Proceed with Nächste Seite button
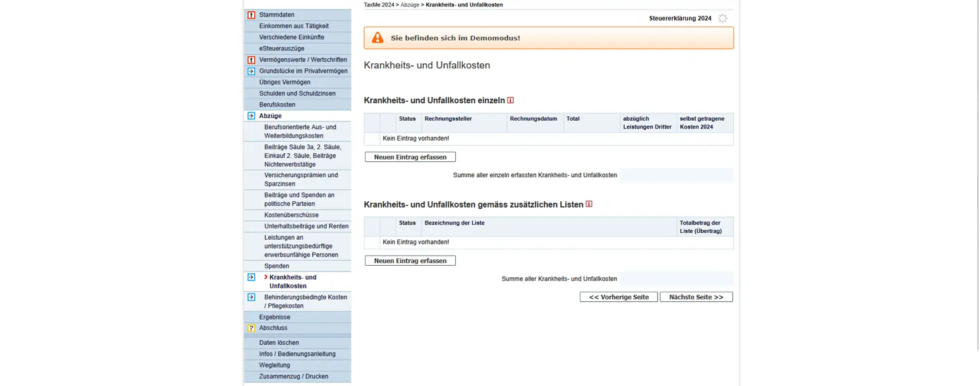 696,297
